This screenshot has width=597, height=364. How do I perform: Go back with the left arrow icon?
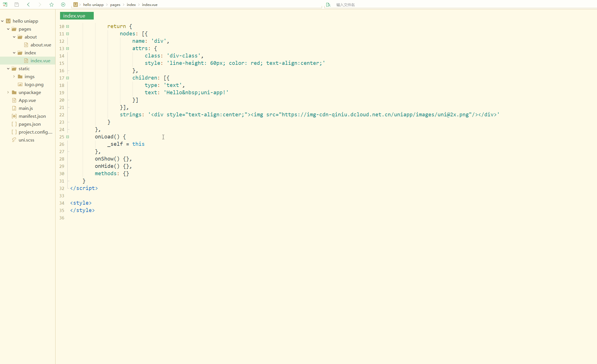coord(28,5)
